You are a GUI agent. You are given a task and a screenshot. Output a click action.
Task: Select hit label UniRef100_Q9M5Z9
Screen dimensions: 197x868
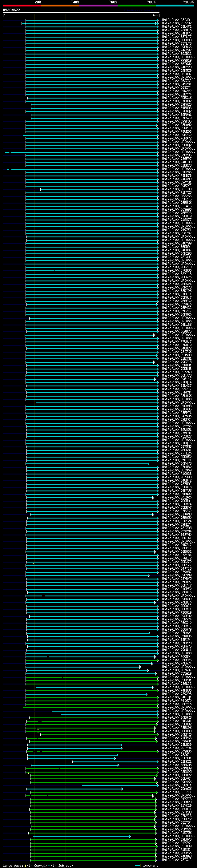pyautogui.click(x=176, y=71)
